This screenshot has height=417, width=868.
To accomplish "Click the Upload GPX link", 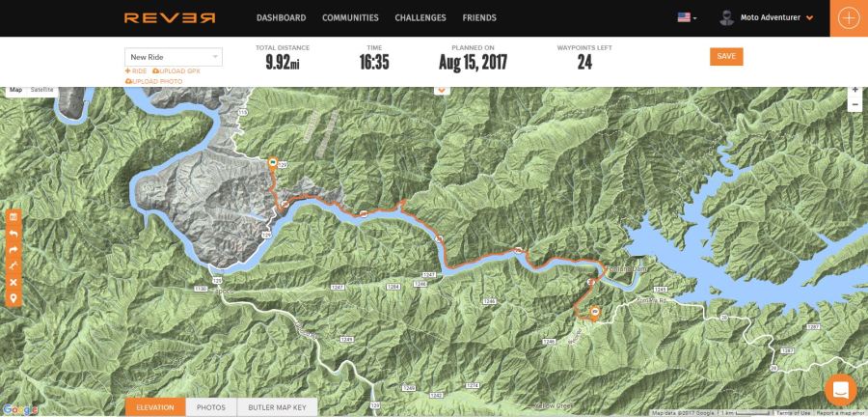I will point(176,71).
